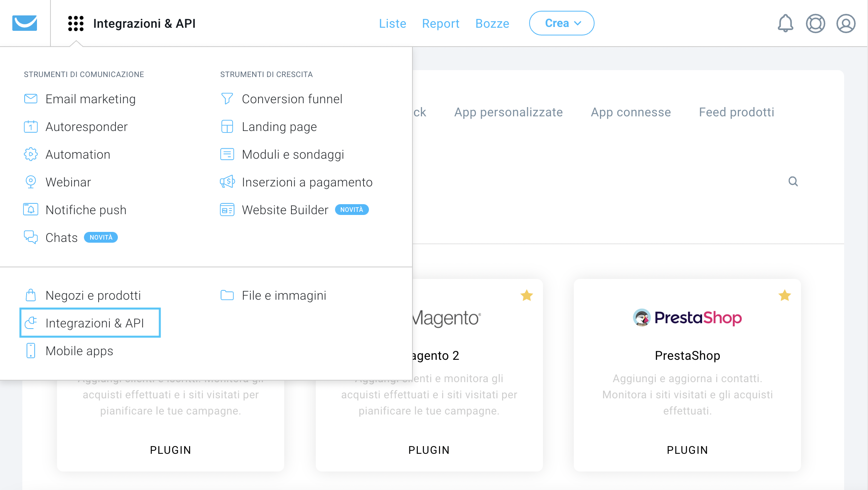
Task: Click the search magnifier icon
Action: (x=793, y=181)
